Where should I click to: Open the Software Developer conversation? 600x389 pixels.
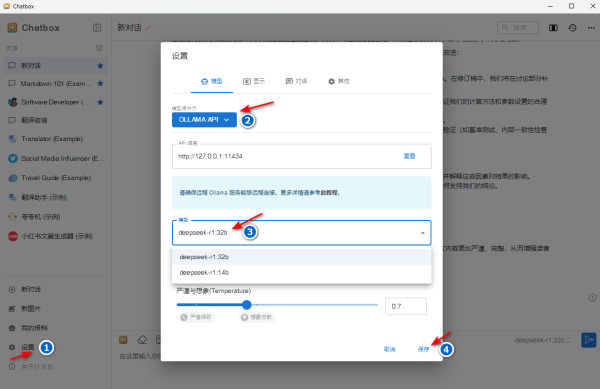[x=56, y=102]
